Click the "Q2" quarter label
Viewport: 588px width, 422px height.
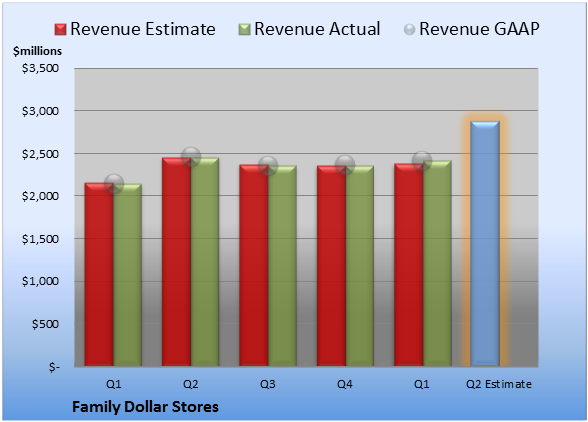tap(190, 384)
